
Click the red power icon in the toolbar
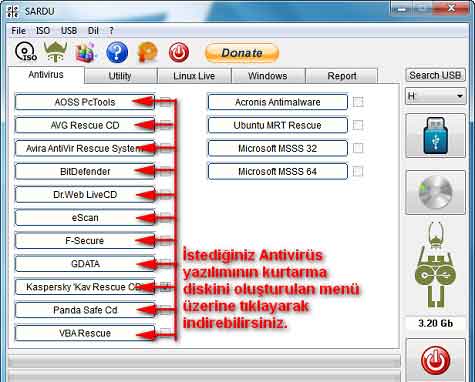pyautogui.click(x=179, y=53)
